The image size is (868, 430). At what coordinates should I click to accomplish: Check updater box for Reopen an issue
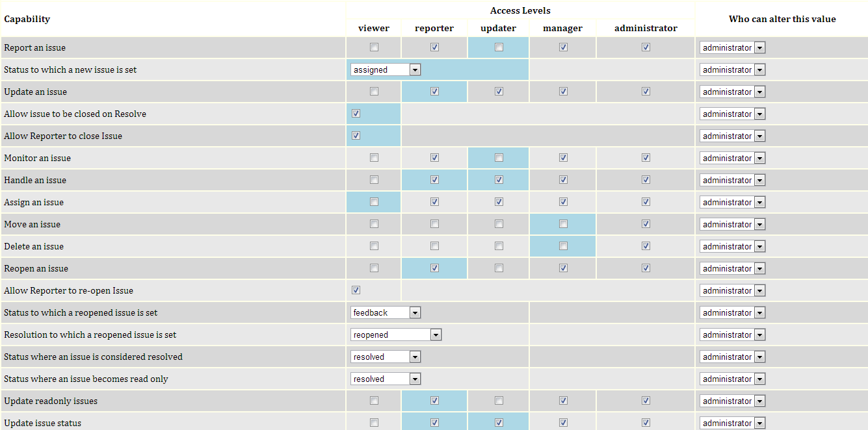[x=499, y=268]
